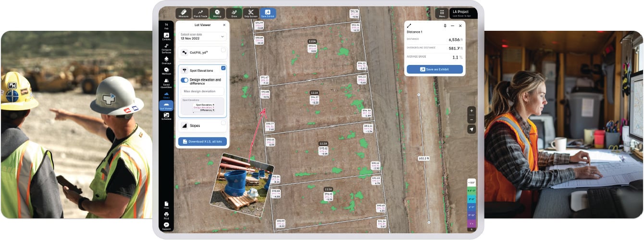This screenshot has height=240, width=644.
Task: Open Support chat in the sidebar
Action: (x=166, y=226)
